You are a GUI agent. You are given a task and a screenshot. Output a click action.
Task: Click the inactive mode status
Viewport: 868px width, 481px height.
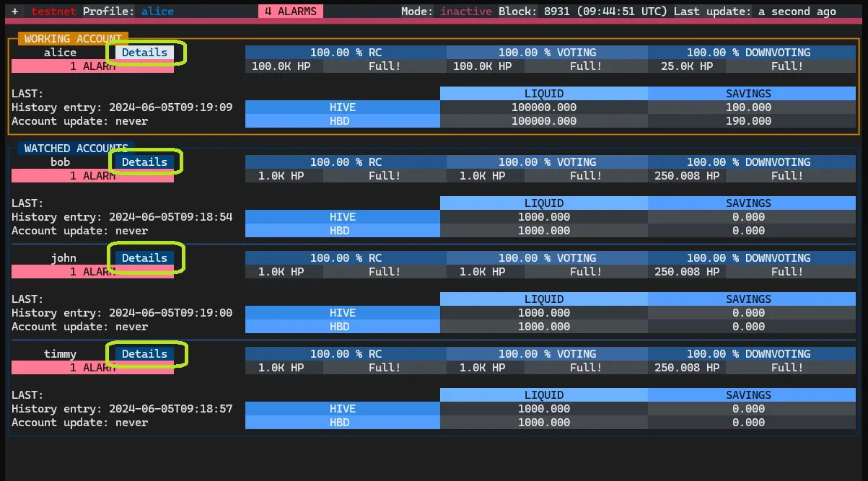coord(466,12)
